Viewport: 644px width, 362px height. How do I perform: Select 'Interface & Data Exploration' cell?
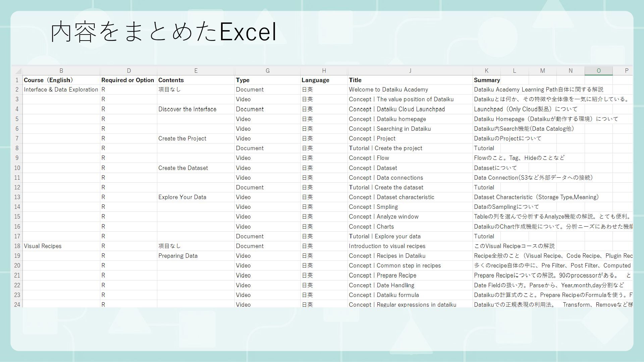(61, 89)
